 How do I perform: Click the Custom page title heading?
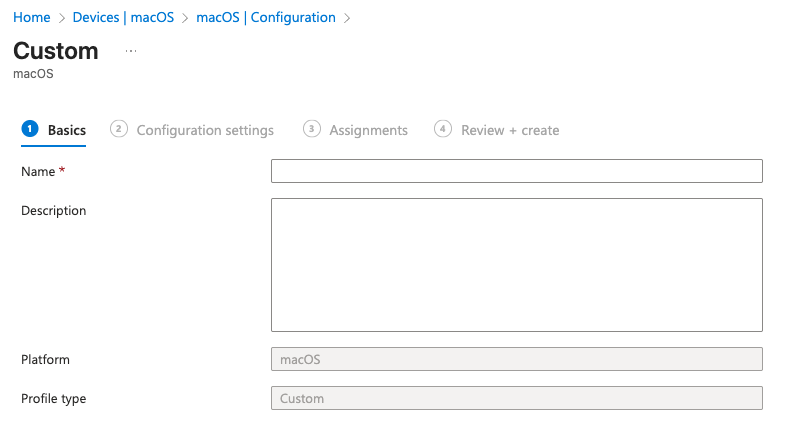click(x=56, y=51)
